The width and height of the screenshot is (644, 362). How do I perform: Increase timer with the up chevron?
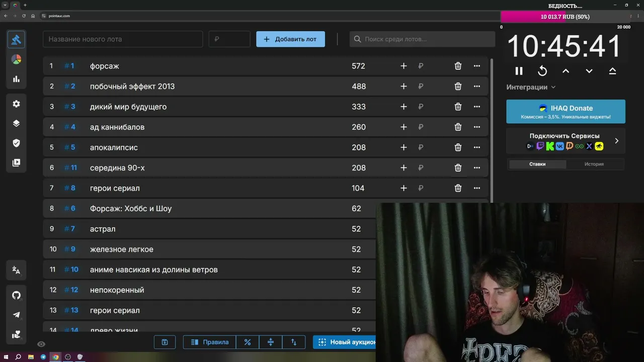click(x=566, y=71)
